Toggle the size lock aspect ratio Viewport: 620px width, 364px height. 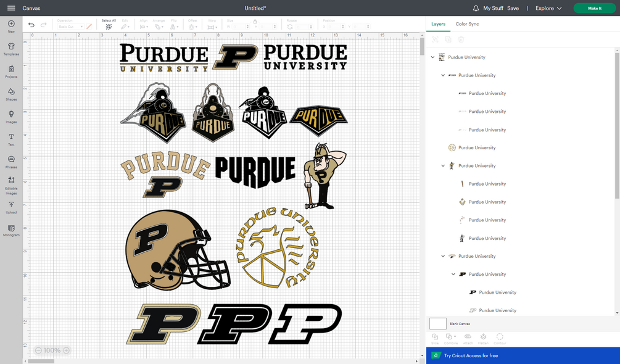point(255,21)
